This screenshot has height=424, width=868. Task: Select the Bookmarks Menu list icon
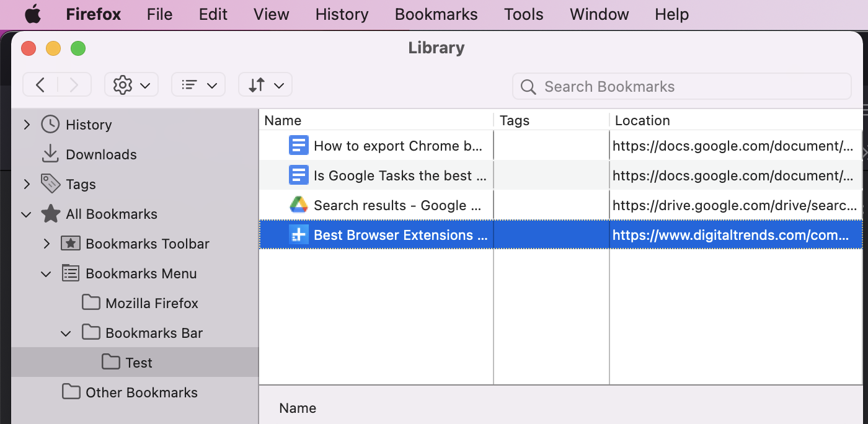[x=70, y=273]
